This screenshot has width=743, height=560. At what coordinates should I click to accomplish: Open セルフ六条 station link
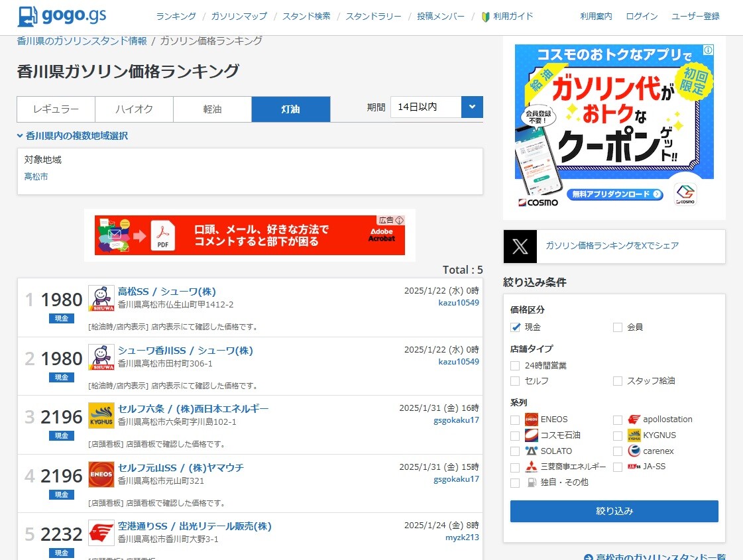click(x=193, y=409)
